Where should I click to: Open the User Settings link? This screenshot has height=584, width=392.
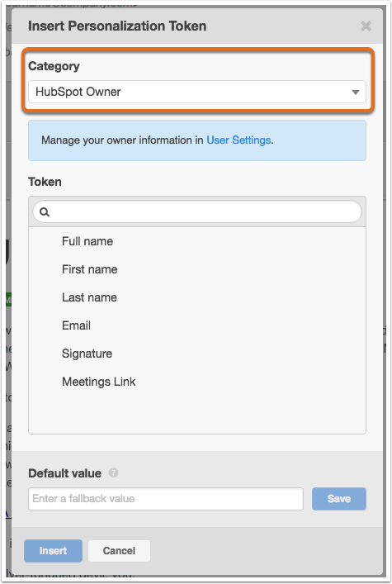[239, 140]
